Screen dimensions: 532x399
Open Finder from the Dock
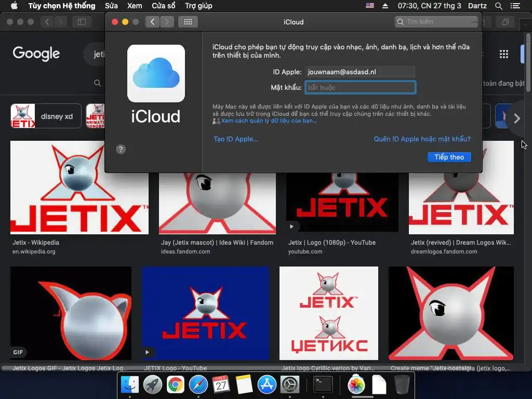coord(130,384)
